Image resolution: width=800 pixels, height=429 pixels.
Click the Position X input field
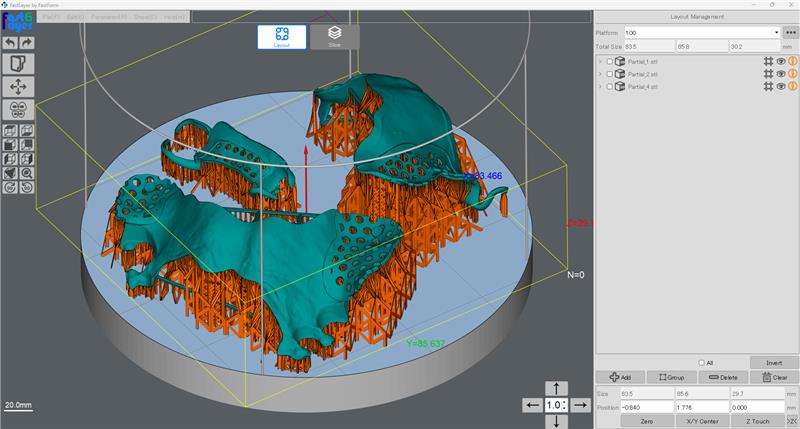click(645, 407)
